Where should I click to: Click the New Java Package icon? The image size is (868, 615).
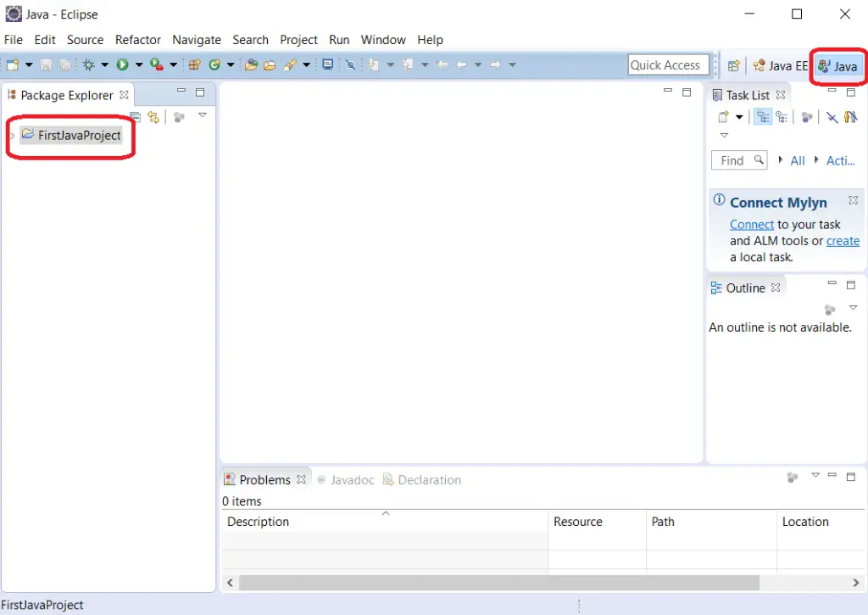click(194, 64)
